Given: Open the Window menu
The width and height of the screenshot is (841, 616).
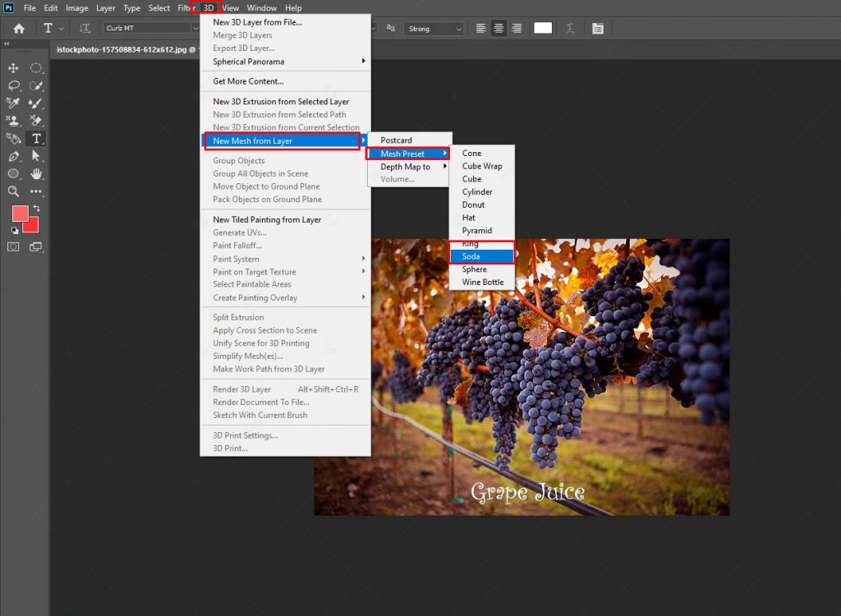Looking at the screenshot, I should [261, 7].
